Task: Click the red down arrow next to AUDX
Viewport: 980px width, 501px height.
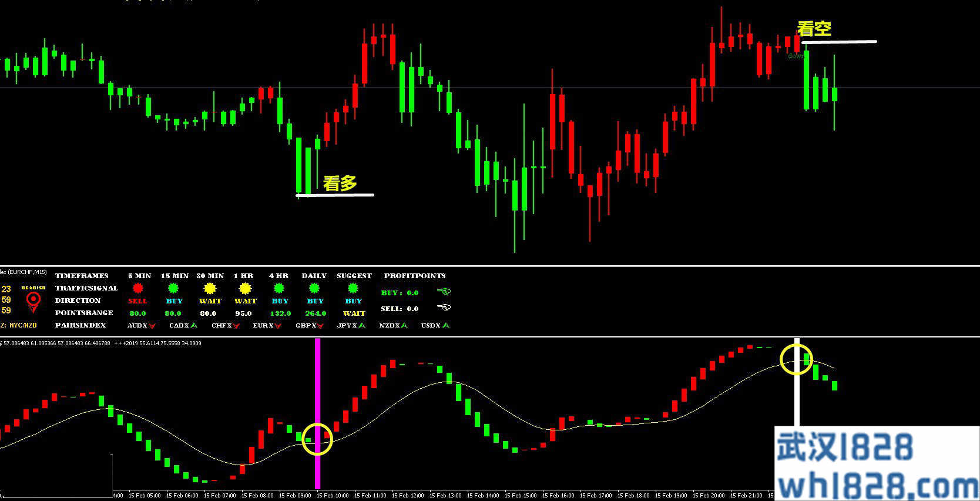Action: pyautogui.click(x=152, y=326)
